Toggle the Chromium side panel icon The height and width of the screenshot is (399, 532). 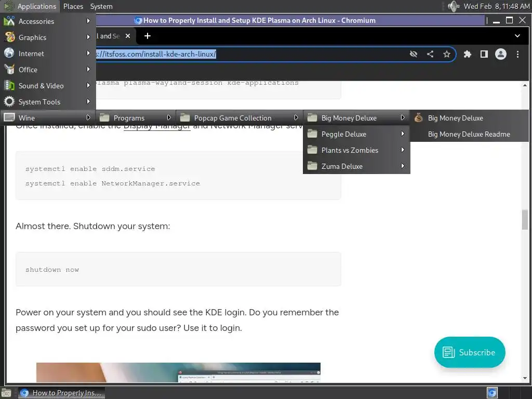pyautogui.click(x=484, y=54)
